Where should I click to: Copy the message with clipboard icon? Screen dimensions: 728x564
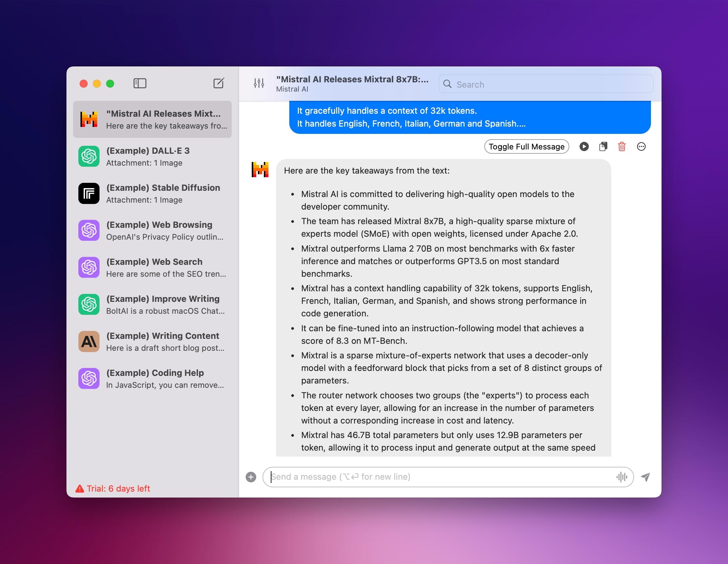coord(603,147)
